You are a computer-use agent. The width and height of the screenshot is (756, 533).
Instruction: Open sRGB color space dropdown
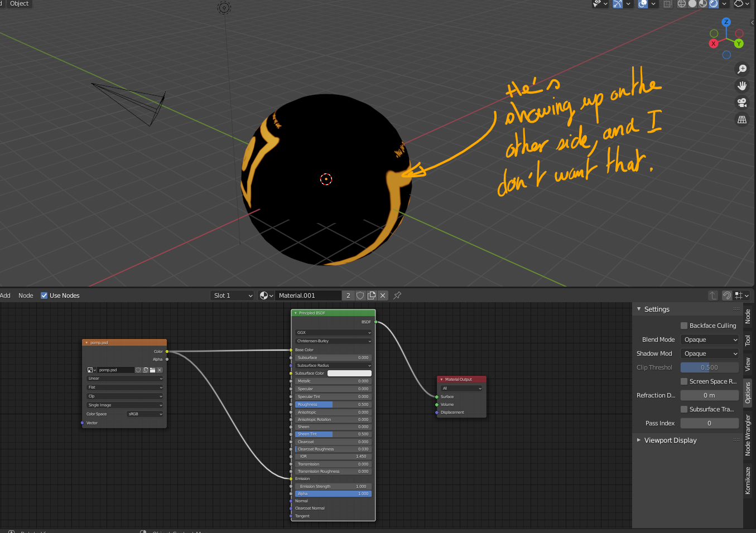(145, 414)
